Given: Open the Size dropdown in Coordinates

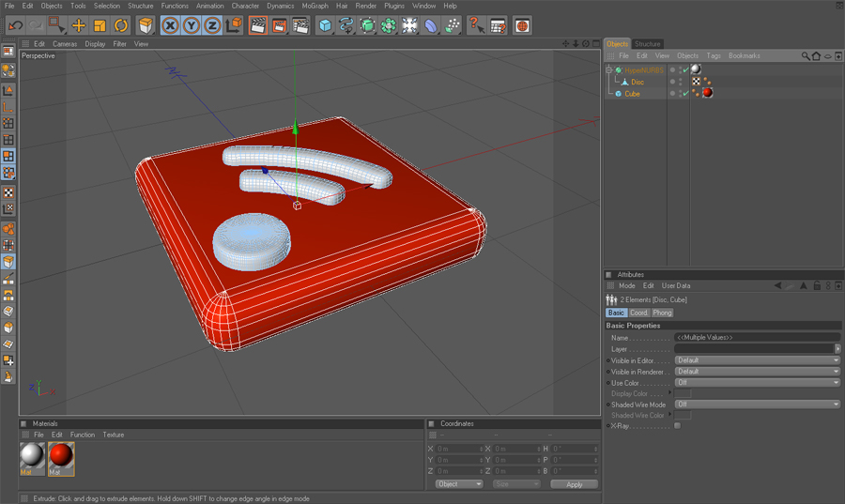Looking at the screenshot, I should [516, 484].
